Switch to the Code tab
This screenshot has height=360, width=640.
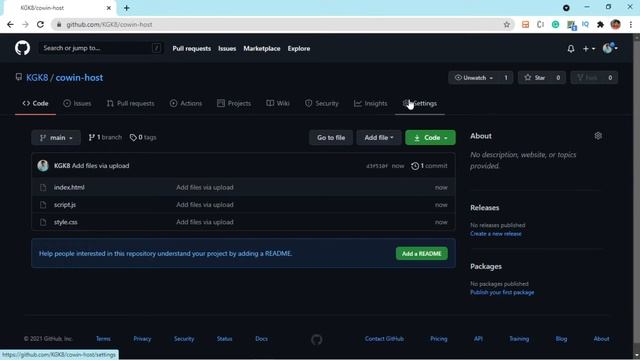[x=36, y=103]
